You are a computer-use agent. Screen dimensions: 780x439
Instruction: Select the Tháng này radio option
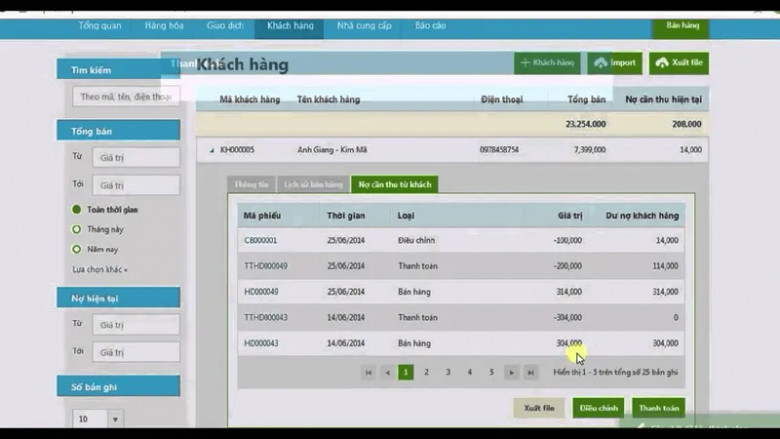click(x=76, y=230)
